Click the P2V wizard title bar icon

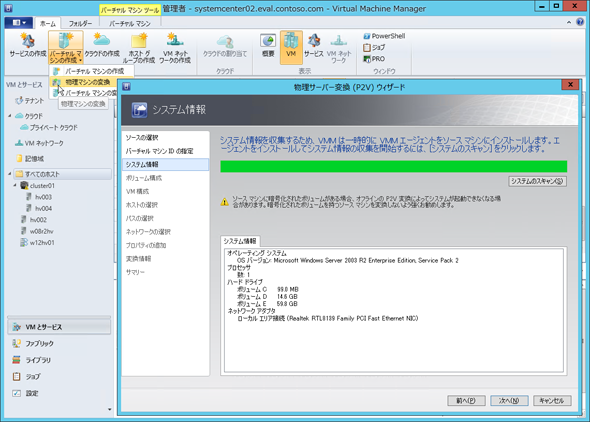pos(126,87)
